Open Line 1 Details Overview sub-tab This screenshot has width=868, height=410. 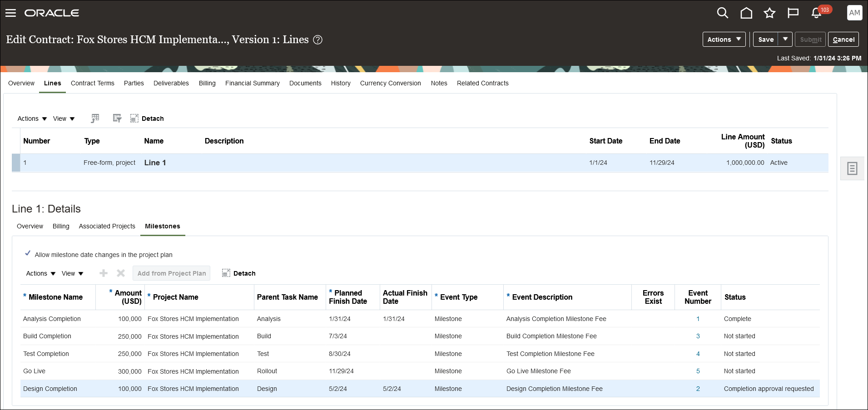pos(30,226)
